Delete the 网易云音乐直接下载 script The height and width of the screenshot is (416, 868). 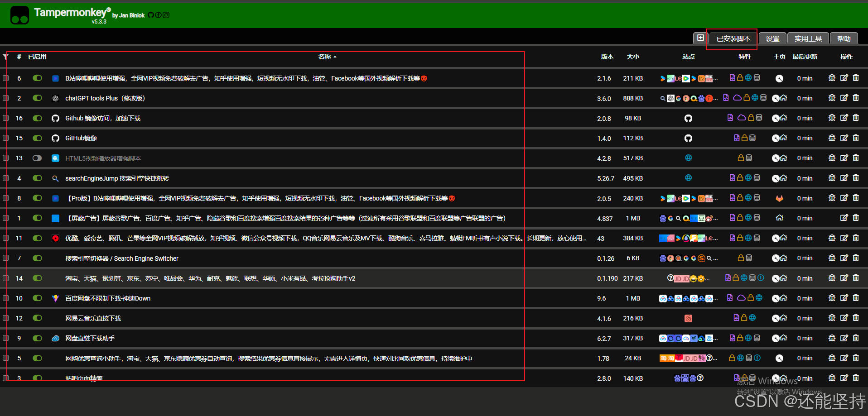pos(856,318)
